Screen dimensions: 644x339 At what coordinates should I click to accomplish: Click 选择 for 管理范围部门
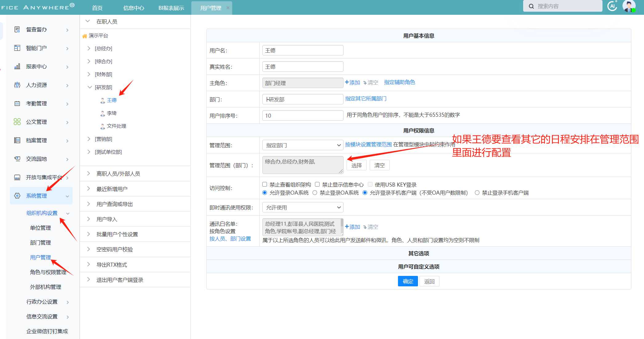357,165
